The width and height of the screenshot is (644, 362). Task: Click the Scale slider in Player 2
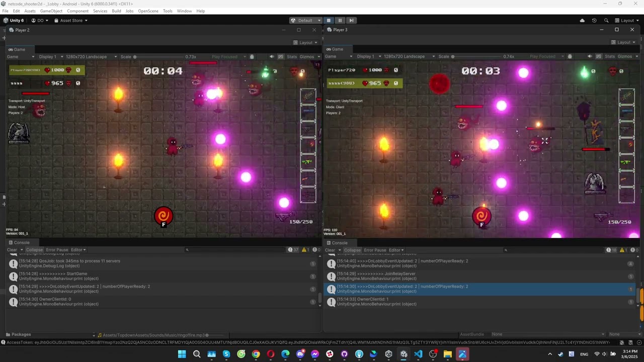pos(160,57)
